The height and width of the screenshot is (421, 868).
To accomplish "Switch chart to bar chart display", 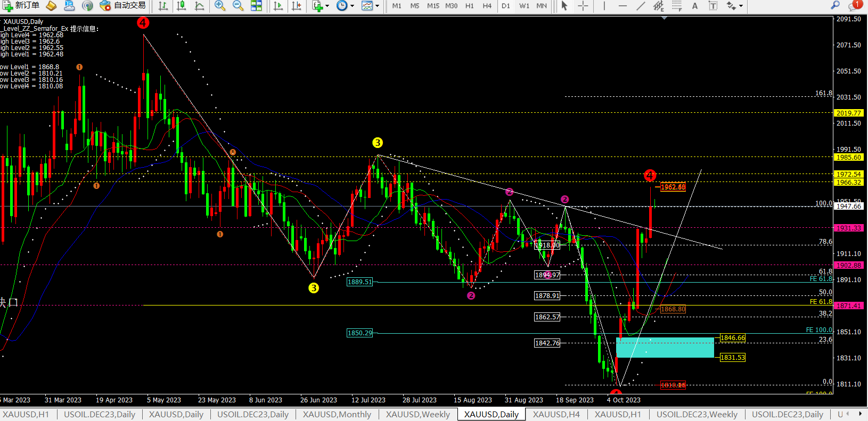I will point(163,6).
